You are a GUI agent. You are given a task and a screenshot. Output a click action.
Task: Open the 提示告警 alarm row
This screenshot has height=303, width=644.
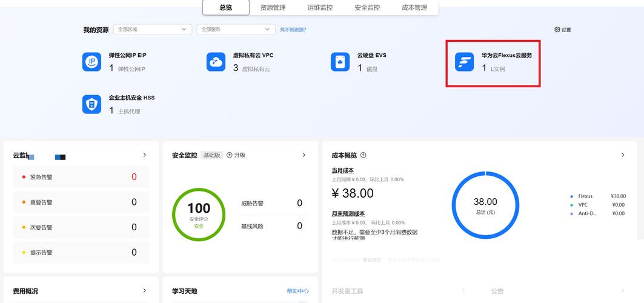[x=81, y=253]
